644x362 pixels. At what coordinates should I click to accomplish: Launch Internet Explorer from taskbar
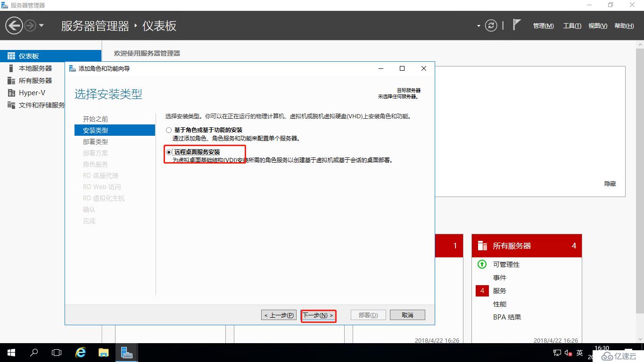click(x=81, y=353)
